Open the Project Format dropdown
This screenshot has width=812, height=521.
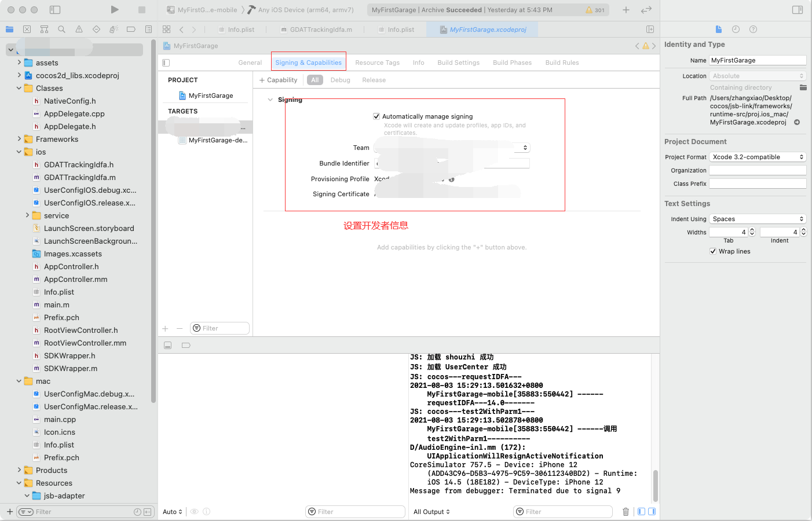[x=758, y=157]
